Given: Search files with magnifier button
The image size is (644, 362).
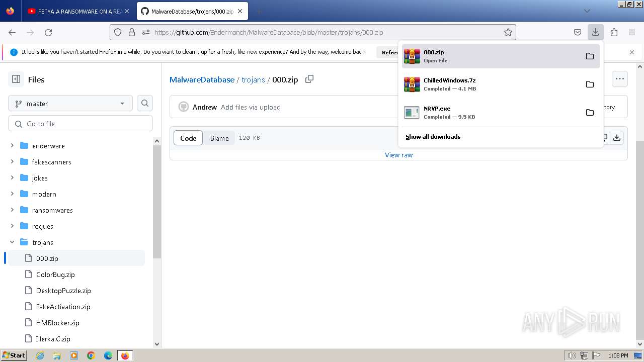Looking at the screenshot, I should pos(145,103).
